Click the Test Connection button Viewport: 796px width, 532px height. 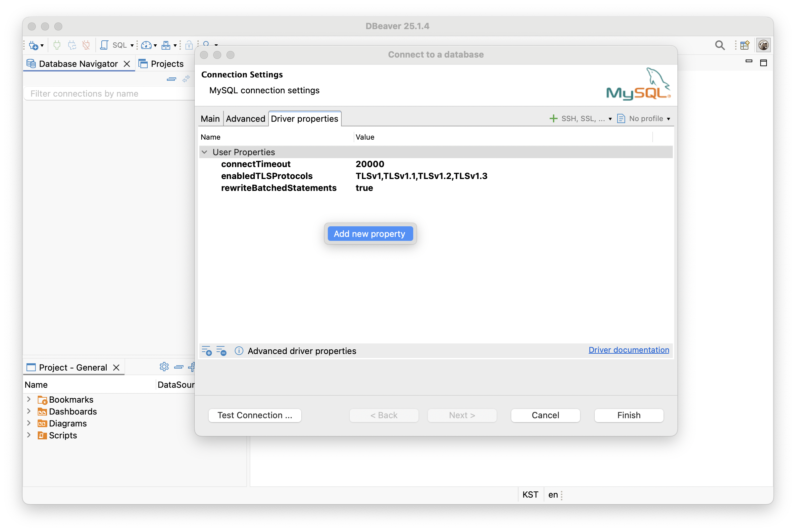255,415
